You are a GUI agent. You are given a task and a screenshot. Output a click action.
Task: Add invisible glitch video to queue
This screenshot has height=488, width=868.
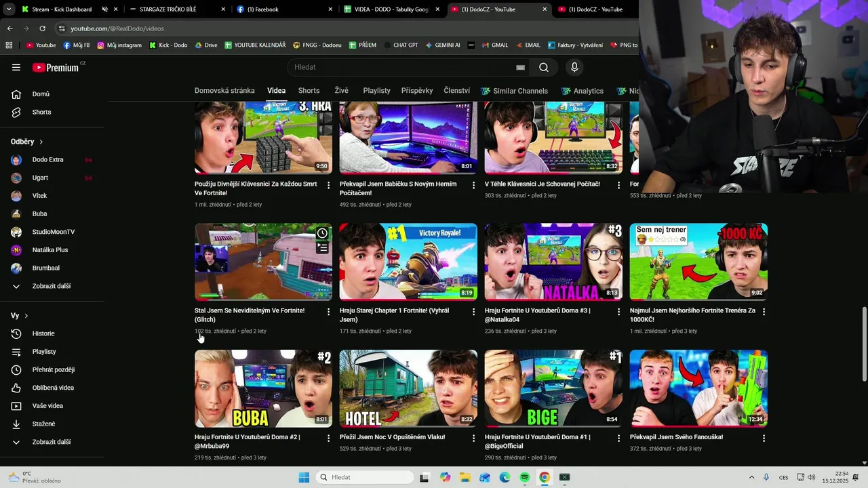(322, 248)
